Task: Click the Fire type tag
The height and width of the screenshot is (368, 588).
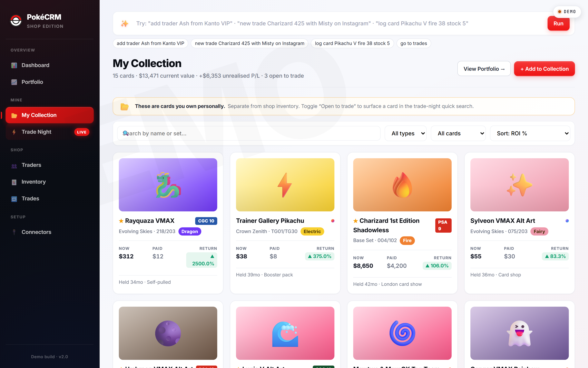Action: [x=407, y=240]
